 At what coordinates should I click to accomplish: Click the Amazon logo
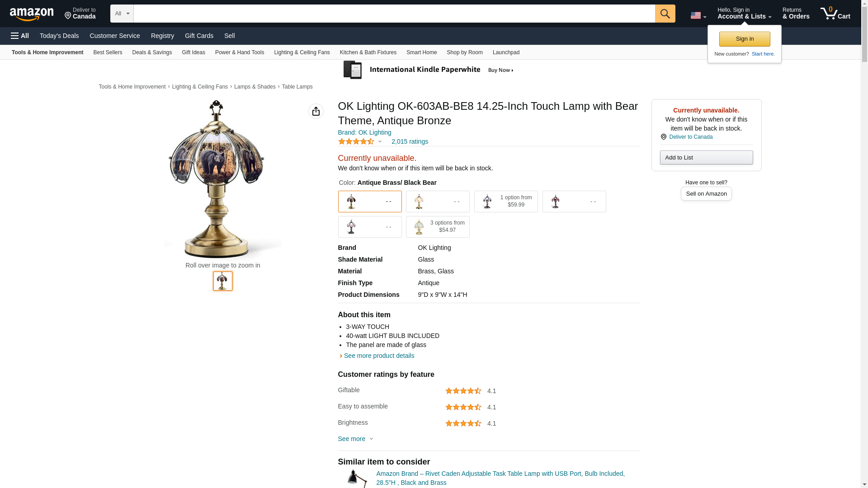(32, 14)
